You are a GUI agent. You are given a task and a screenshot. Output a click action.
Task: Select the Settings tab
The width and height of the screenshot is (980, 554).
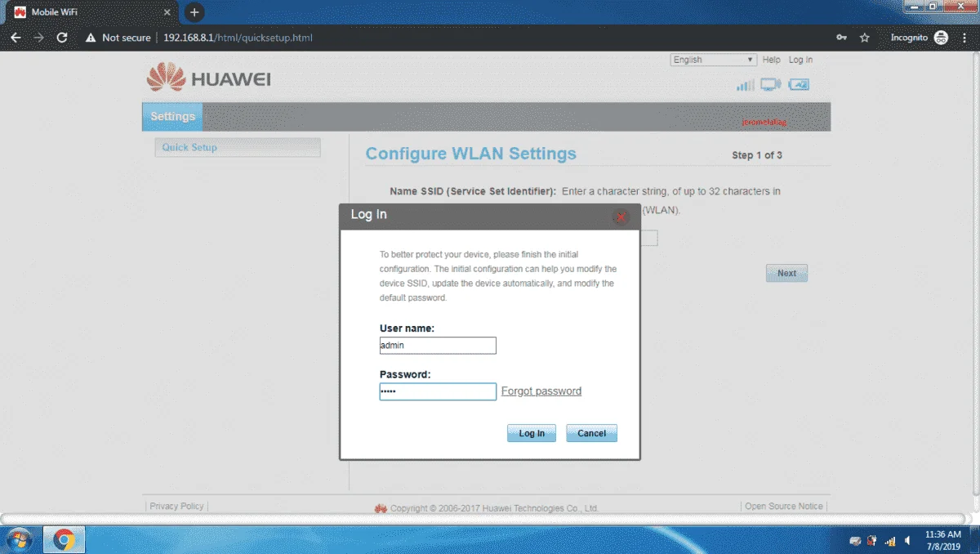172,117
